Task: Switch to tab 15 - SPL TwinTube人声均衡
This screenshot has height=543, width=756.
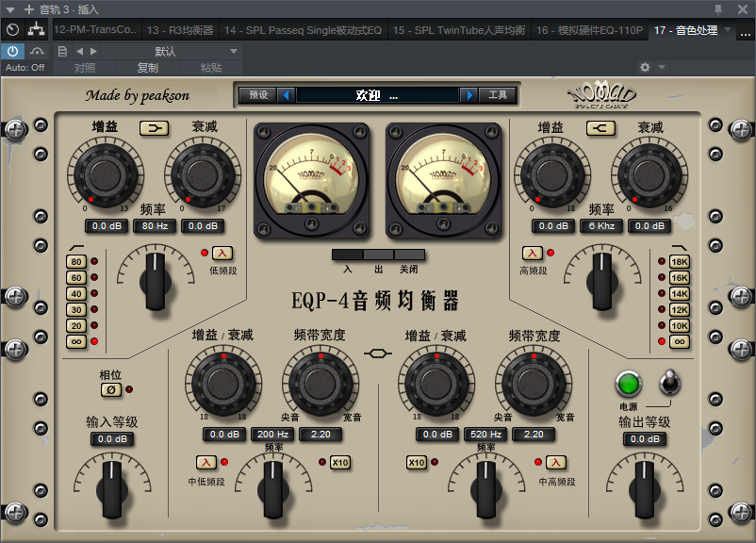Action: [x=459, y=30]
